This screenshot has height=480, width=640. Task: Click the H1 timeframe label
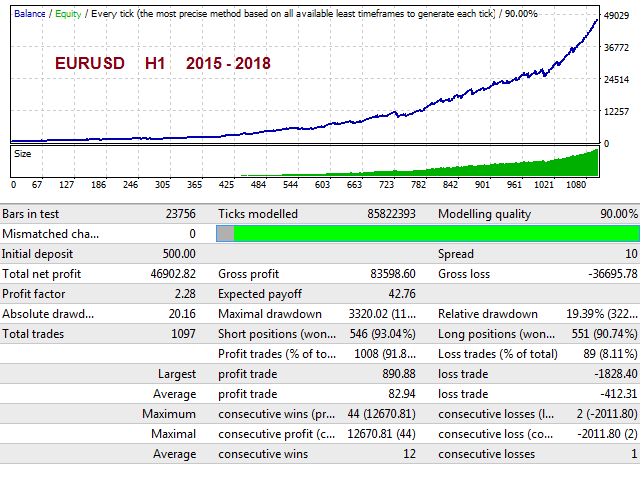[x=155, y=63]
